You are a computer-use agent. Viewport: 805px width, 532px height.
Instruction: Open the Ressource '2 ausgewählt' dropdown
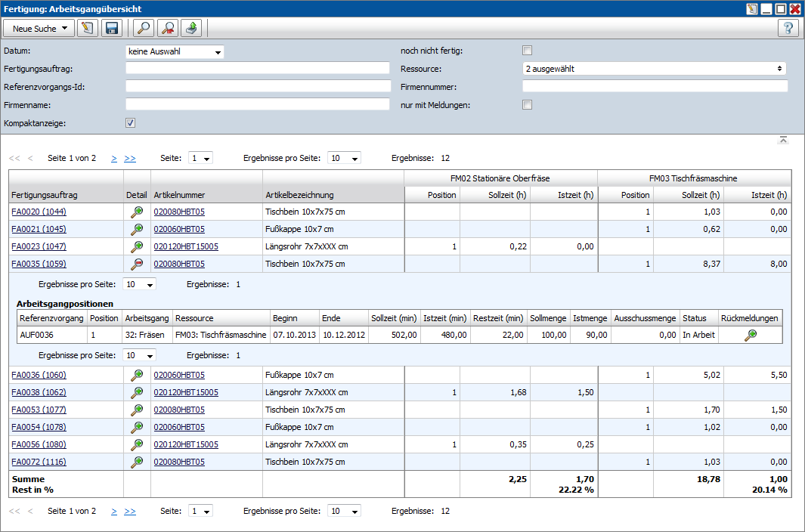point(654,69)
